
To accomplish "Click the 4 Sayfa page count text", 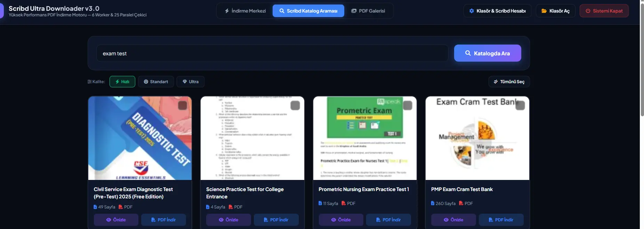I will (218, 207).
